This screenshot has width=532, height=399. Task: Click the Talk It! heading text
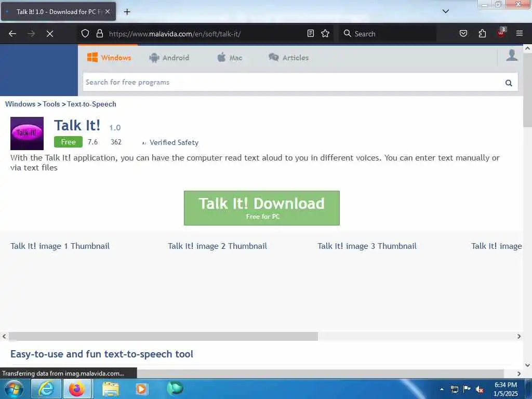coord(77,125)
